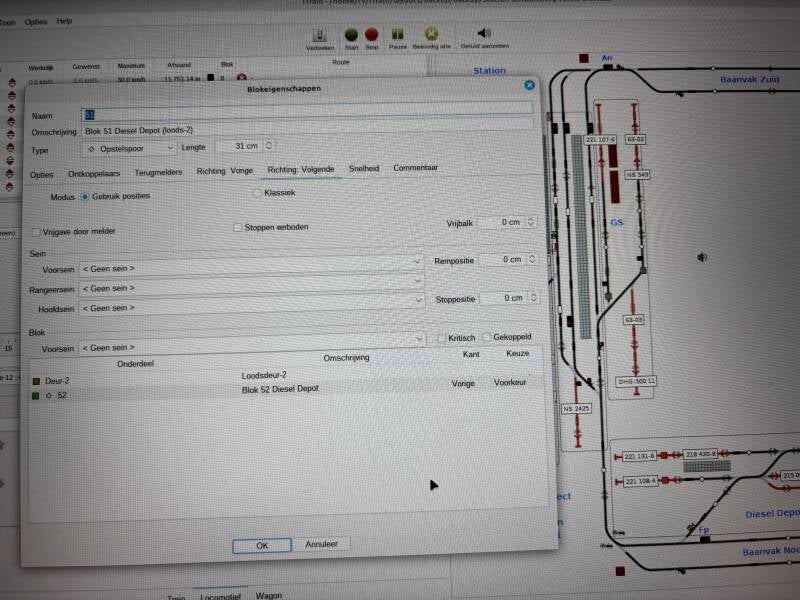Click the Omschrijving text field

[x=308, y=129]
